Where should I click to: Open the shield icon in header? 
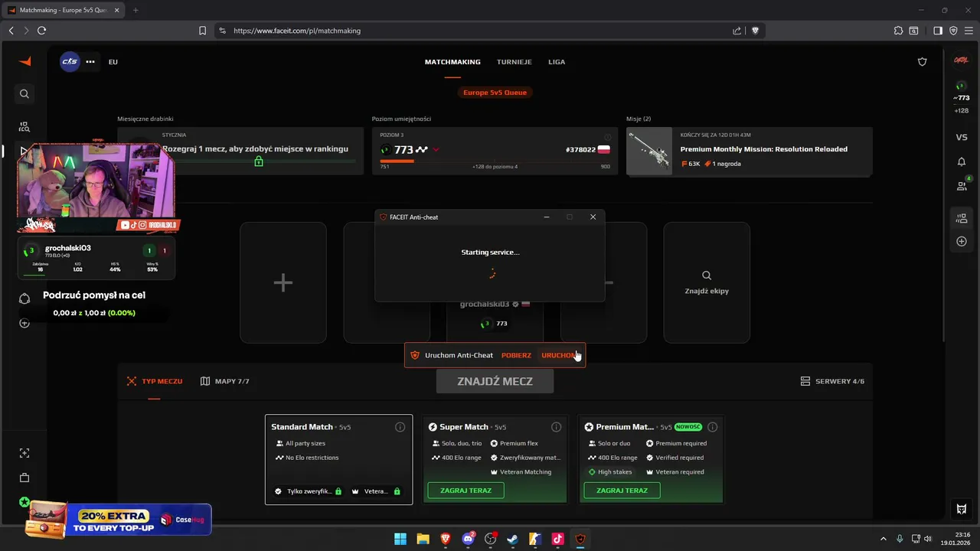[923, 62]
